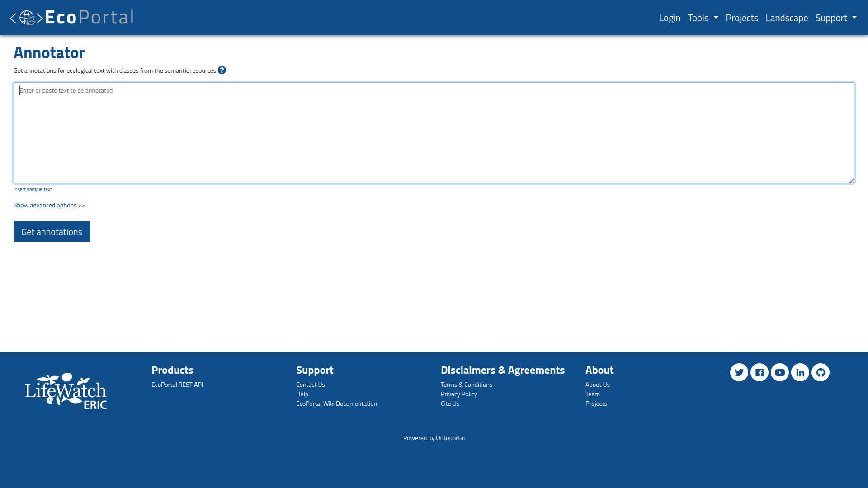
Task: Click the LinkedIn social media icon
Action: pos(800,372)
